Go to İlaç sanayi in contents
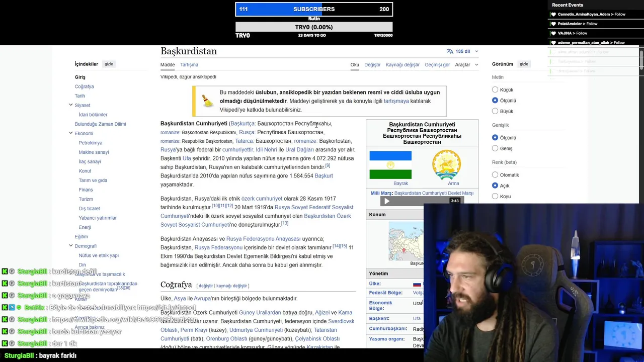This screenshot has height=362, width=644. (x=90, y=161)
